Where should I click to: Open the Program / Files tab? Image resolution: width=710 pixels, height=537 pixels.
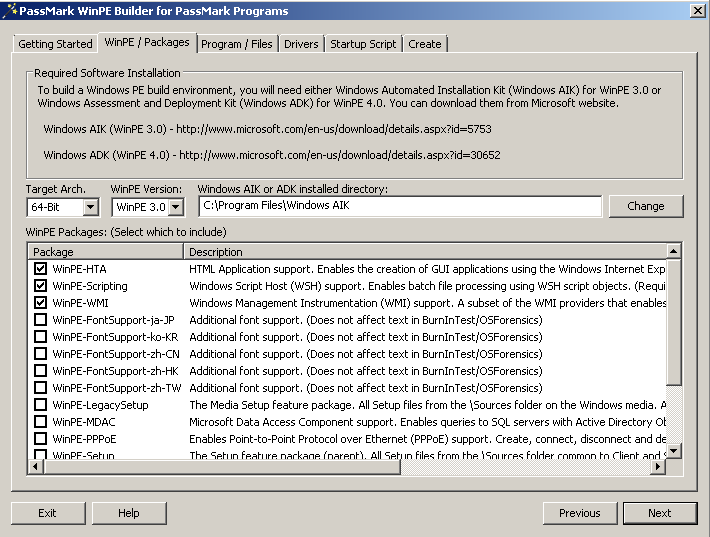[237, 44]
